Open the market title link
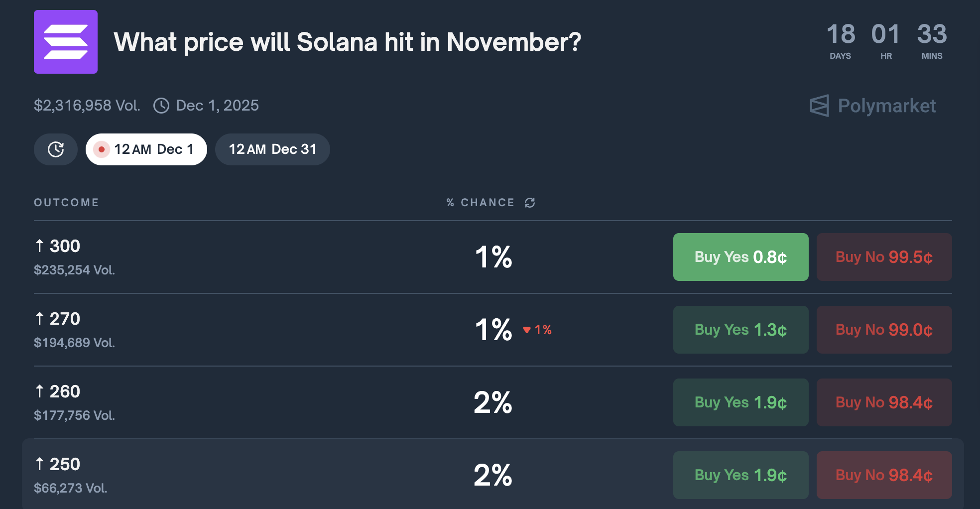Screen dimensions: 980x509 tap(348, 42)
